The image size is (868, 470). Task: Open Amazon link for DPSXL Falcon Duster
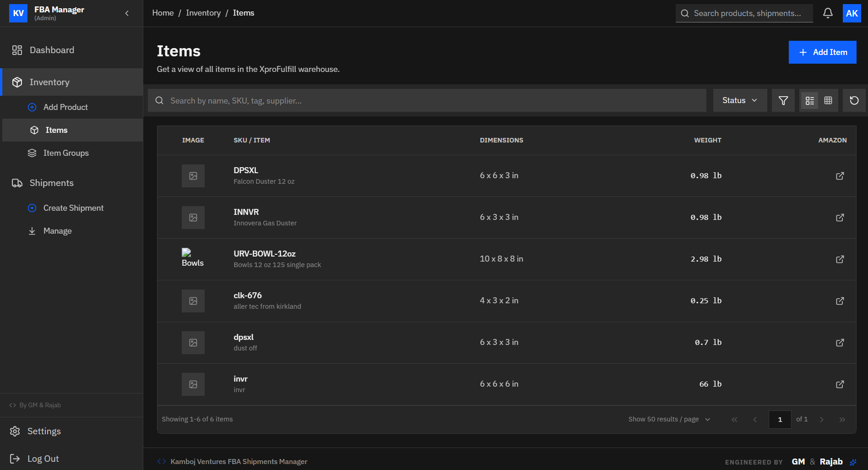click(840, 176)
